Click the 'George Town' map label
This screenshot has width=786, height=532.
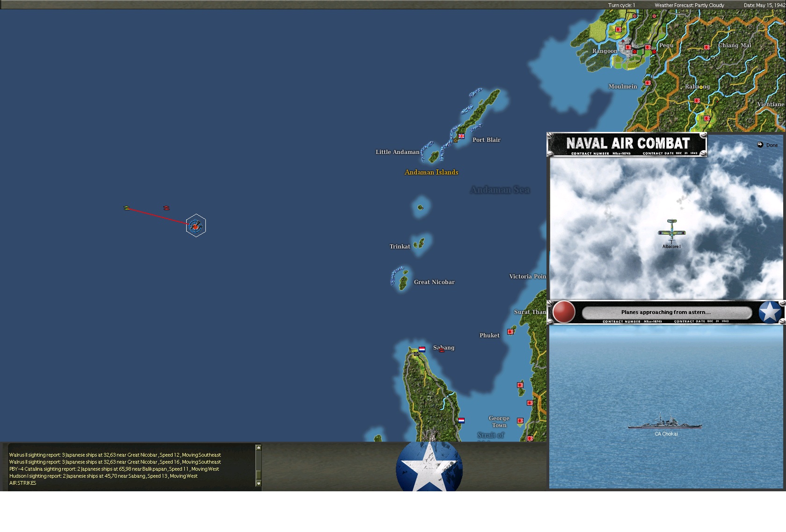(x=499, y=422)
